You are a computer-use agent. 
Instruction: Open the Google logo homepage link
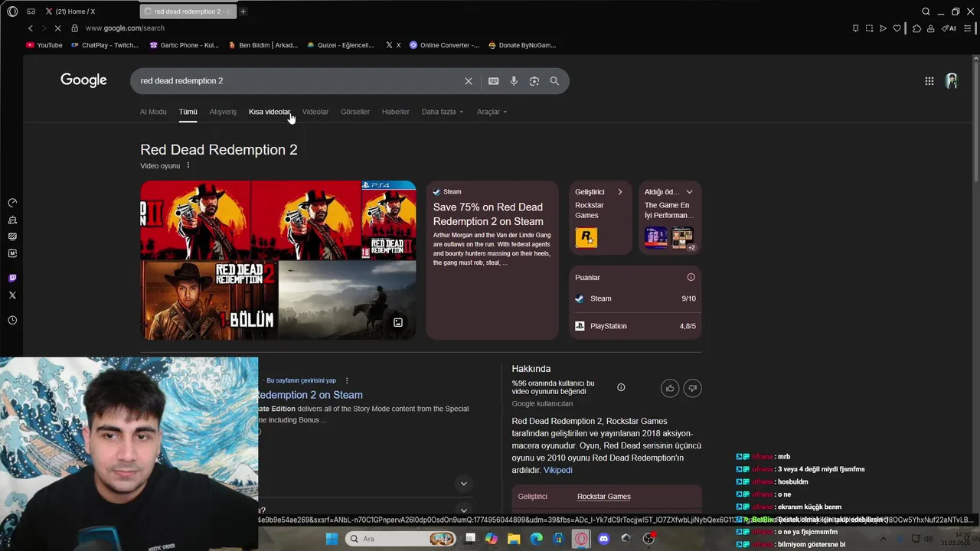83,80
